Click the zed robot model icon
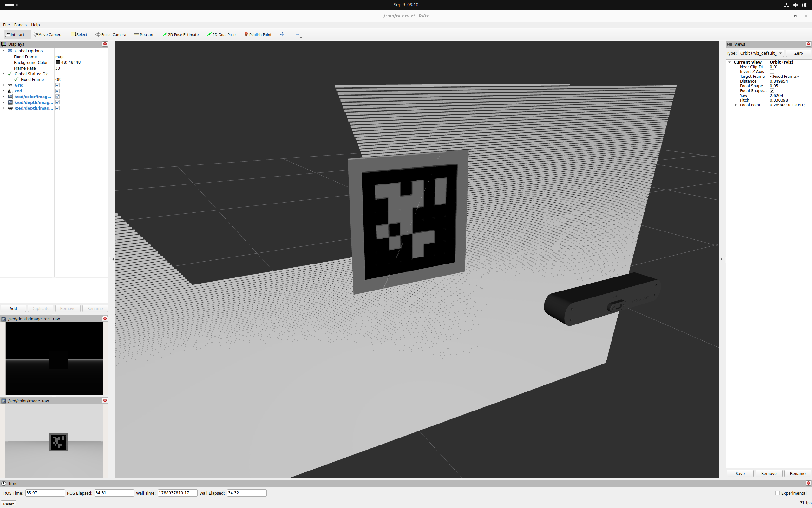 [x=10, y=91]
